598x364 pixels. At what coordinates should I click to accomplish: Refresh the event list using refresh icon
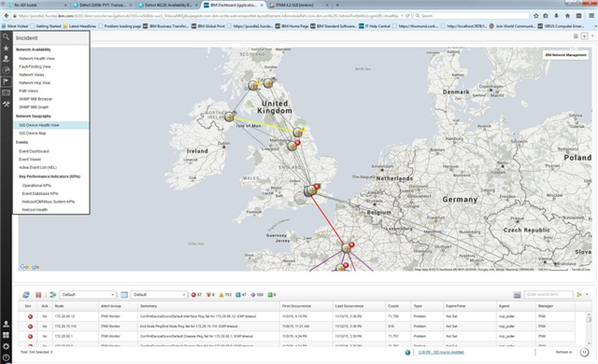26,295
